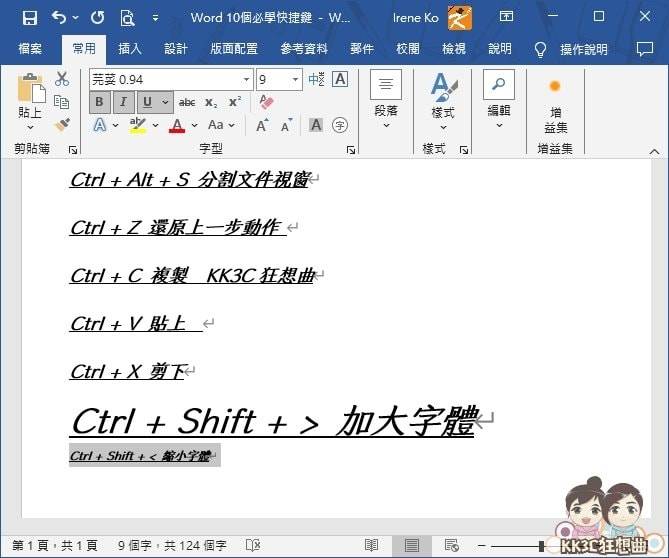Expand the font size dropdown arrow
Screen dimensions: 669x558
tap(295, 80)
